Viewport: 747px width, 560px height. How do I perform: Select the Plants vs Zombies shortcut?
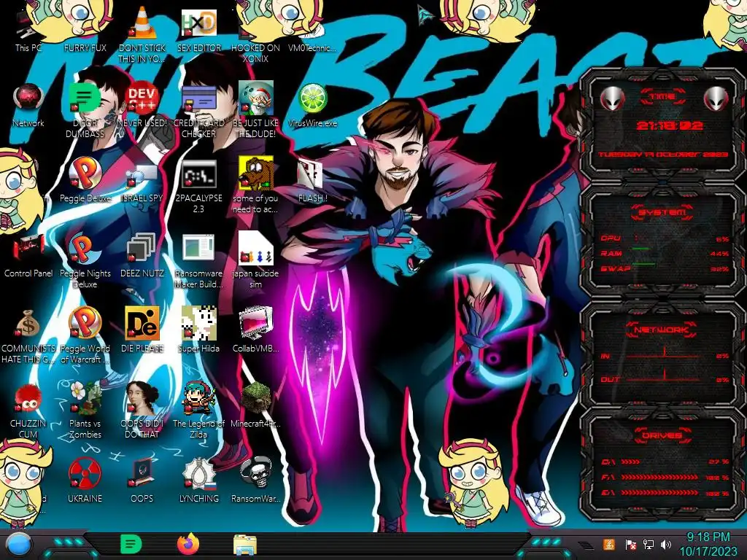[85, 411]
